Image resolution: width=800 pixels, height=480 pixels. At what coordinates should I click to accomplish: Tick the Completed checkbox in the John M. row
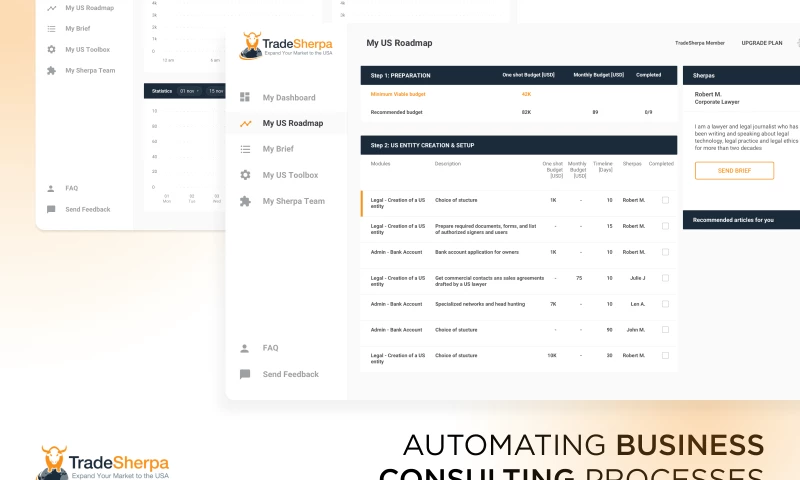coord(665,330)
